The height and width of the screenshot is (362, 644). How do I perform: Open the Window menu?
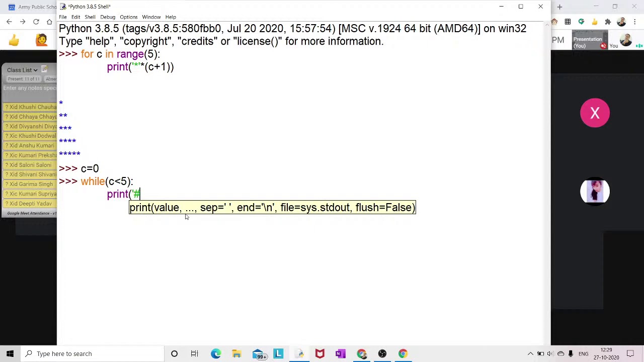[151, 17]
